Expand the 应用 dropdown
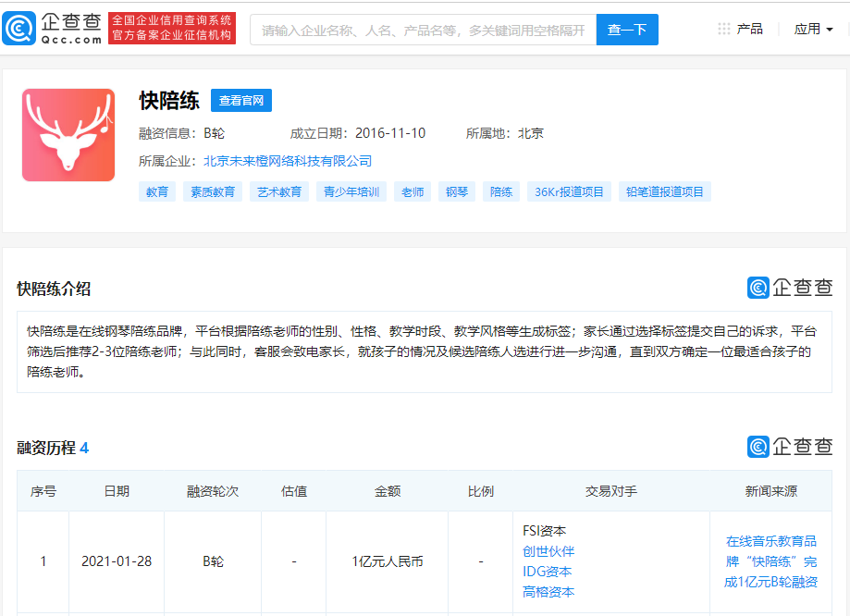This screenshot has height=616, width=850. (813, 30)
